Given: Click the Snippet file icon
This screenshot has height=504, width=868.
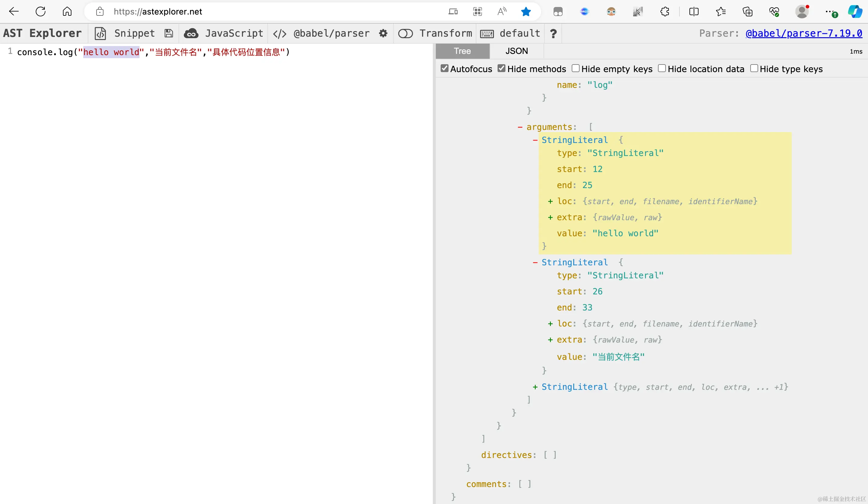Looking at the screenshot, I should click(100, 33).
